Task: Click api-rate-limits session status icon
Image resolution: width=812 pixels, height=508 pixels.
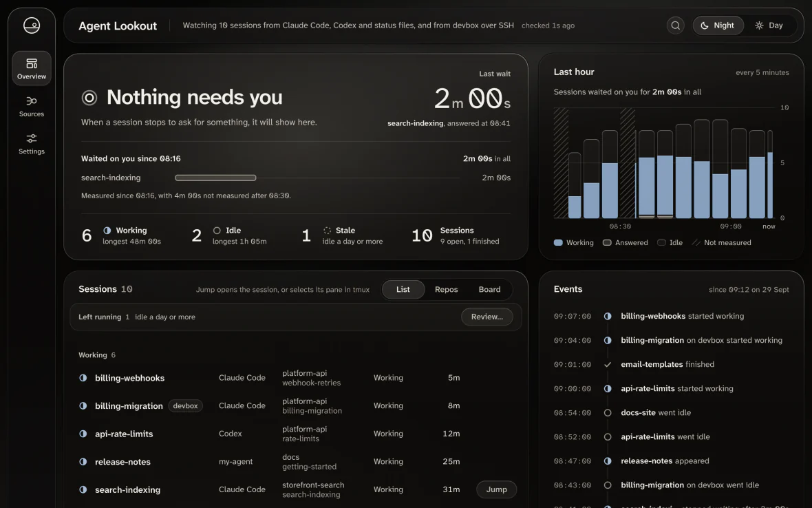Action: tap(83, 434)
